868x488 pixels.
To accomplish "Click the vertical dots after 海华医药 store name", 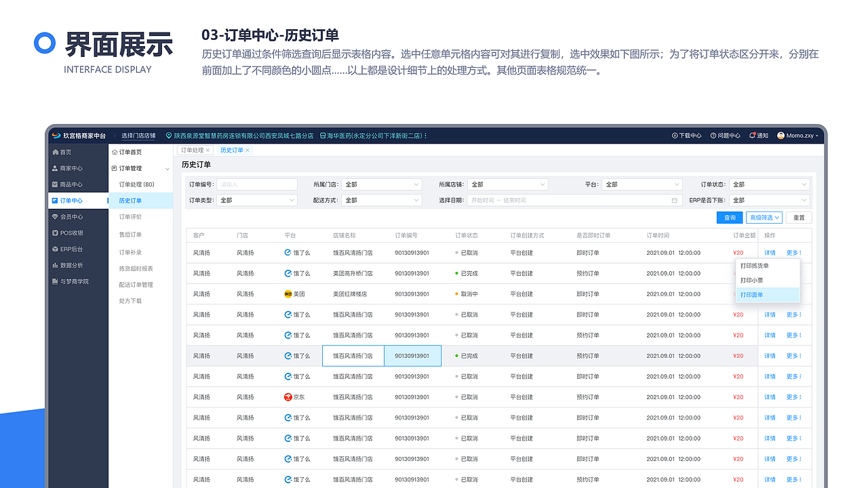I will click(425, 136).
